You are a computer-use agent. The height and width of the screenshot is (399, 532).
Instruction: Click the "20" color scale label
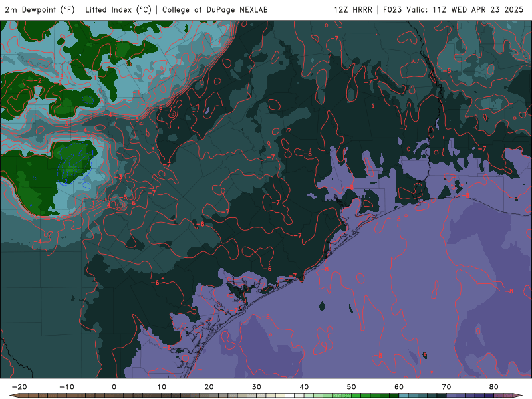(x=209, y=387)
